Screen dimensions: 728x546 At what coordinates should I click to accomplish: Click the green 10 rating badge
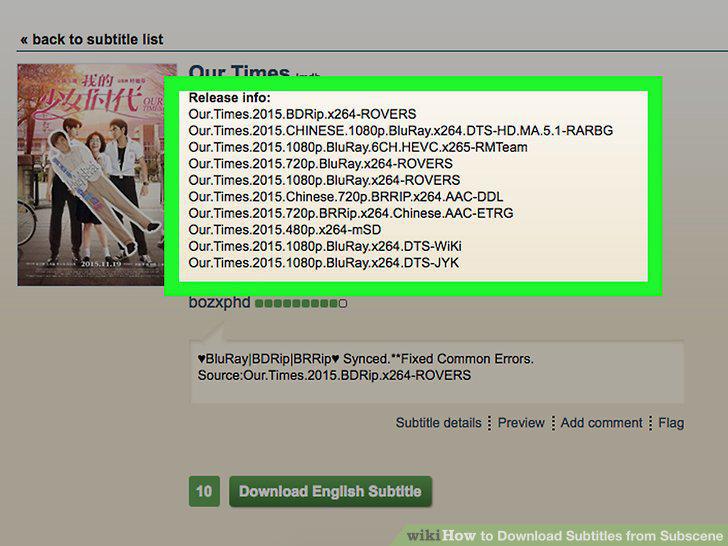(x=204, y=491)
